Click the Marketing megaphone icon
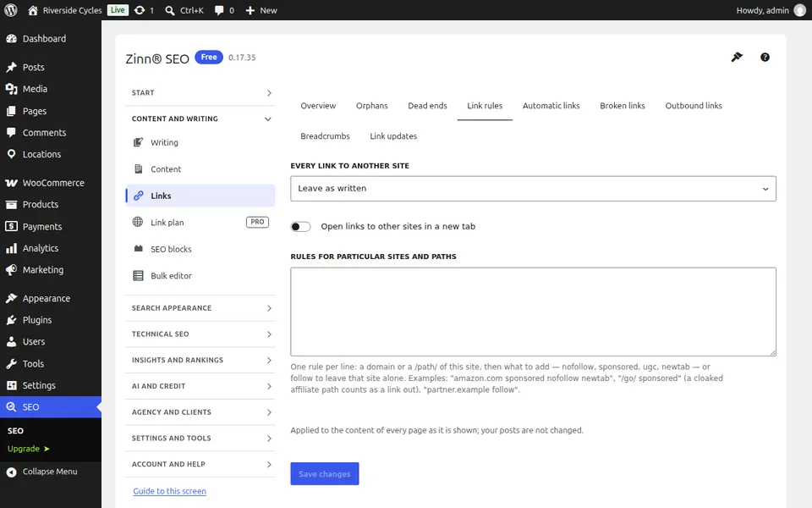 click(x=11, y=270)
